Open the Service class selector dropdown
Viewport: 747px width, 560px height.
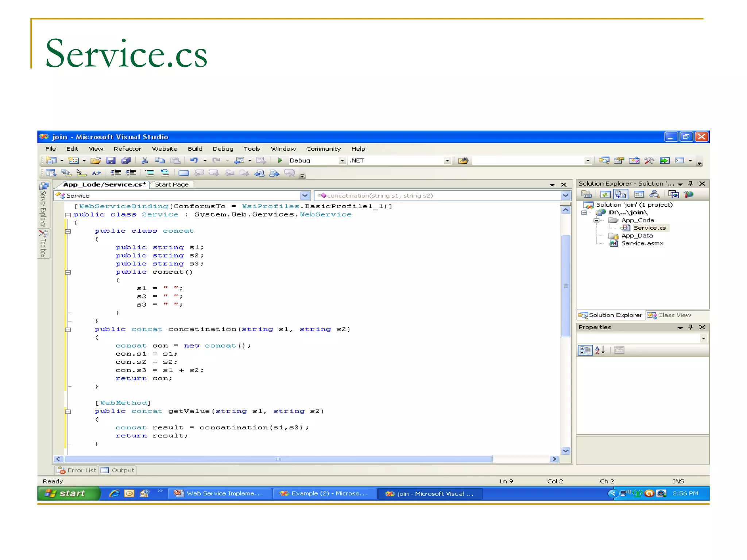click(305, 196)
